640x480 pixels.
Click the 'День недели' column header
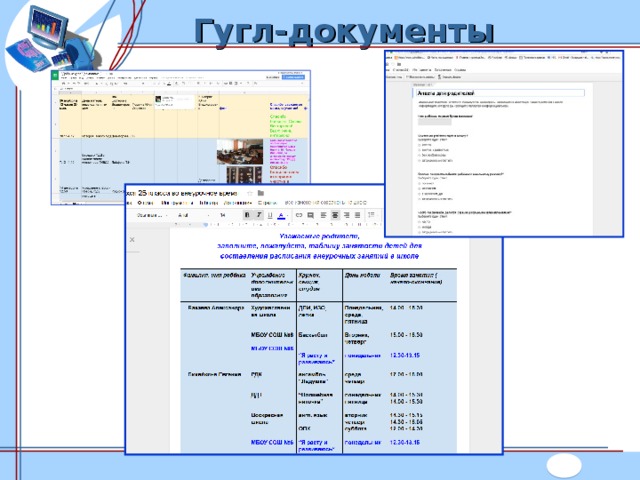[362, 276]
